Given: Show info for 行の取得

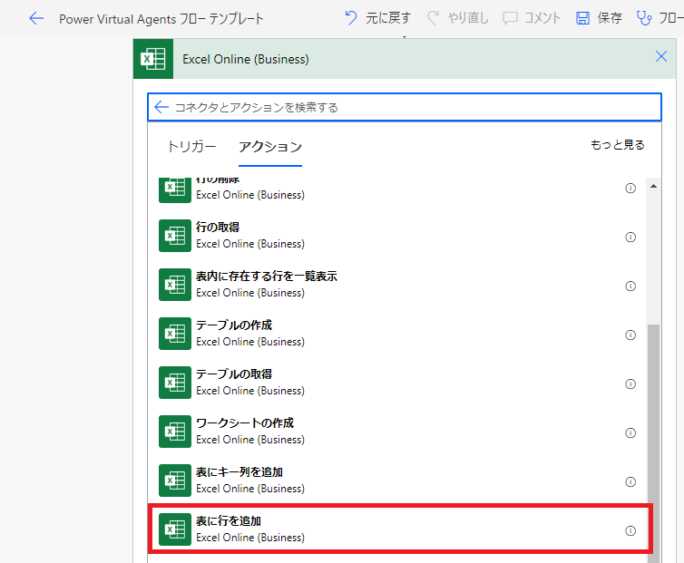Looking at the screenshot, I should (x=630, y=237).
